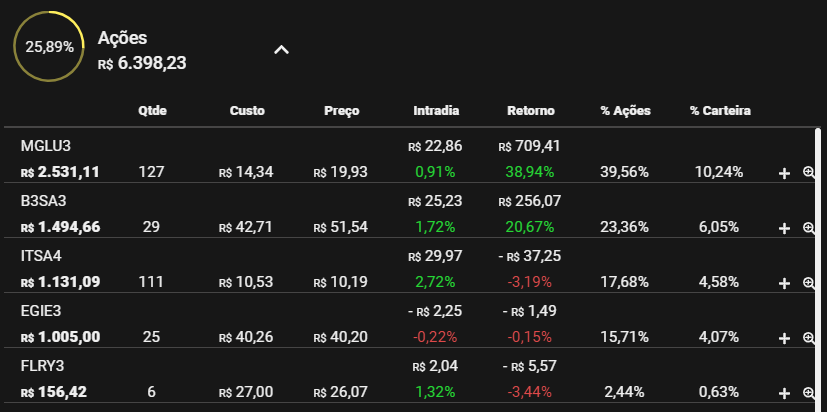Click EGIE3 position value R$ 1.005,00
This screenshot has width=827, height=412.
(60, 337)
